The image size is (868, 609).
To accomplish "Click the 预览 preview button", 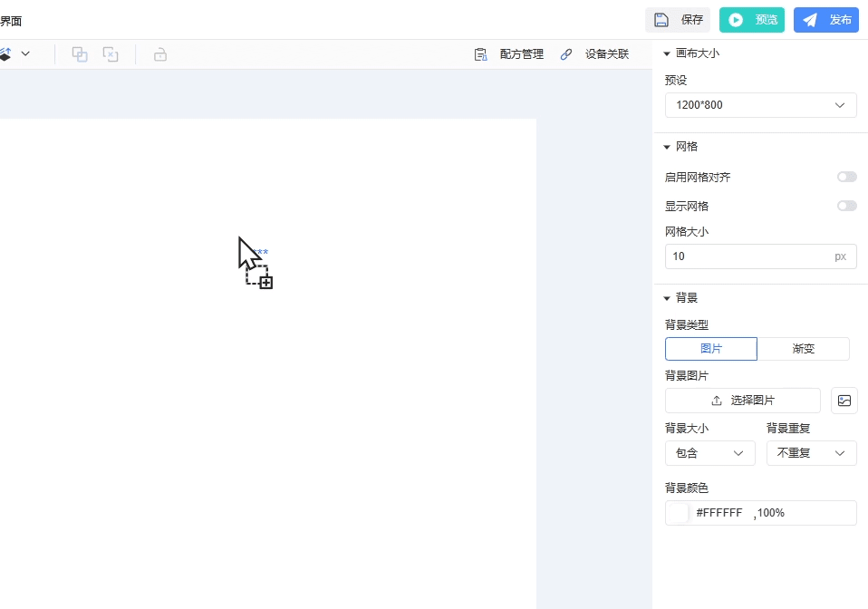I will click(x=751, y=20).
